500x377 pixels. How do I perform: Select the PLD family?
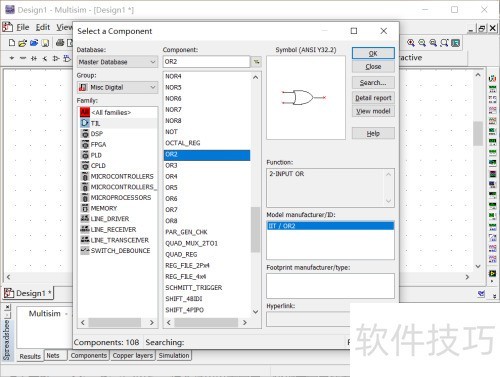pos(118,155)
